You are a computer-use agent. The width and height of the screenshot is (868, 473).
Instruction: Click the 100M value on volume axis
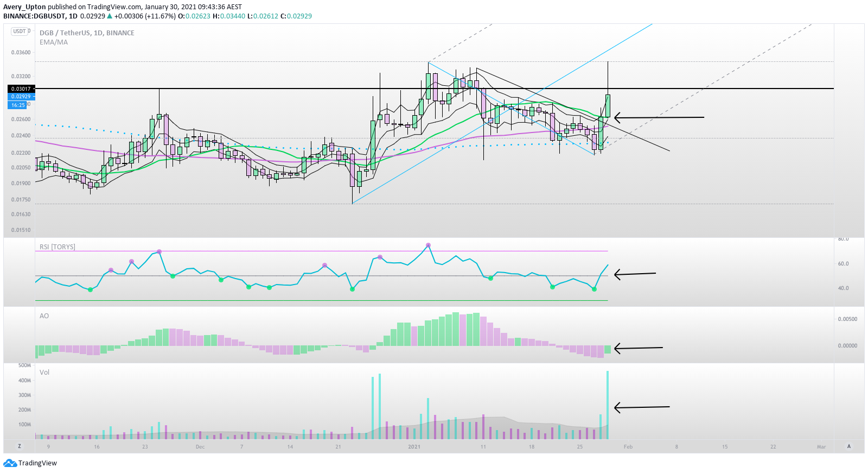tap(24, 425)
